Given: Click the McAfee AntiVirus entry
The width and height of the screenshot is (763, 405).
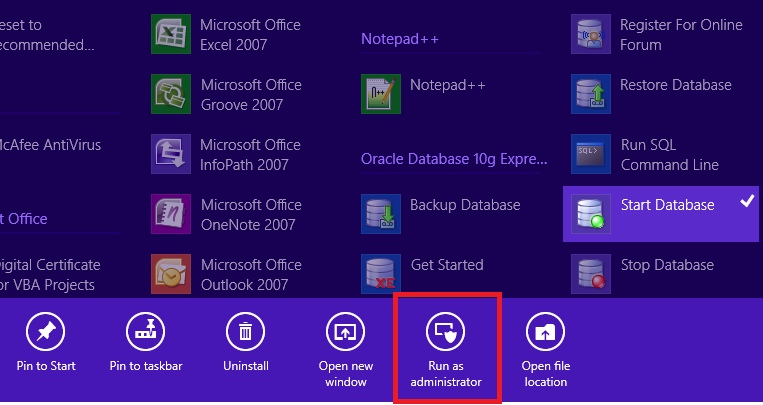Looking at the screenshot, I should [x=50, y=145].
